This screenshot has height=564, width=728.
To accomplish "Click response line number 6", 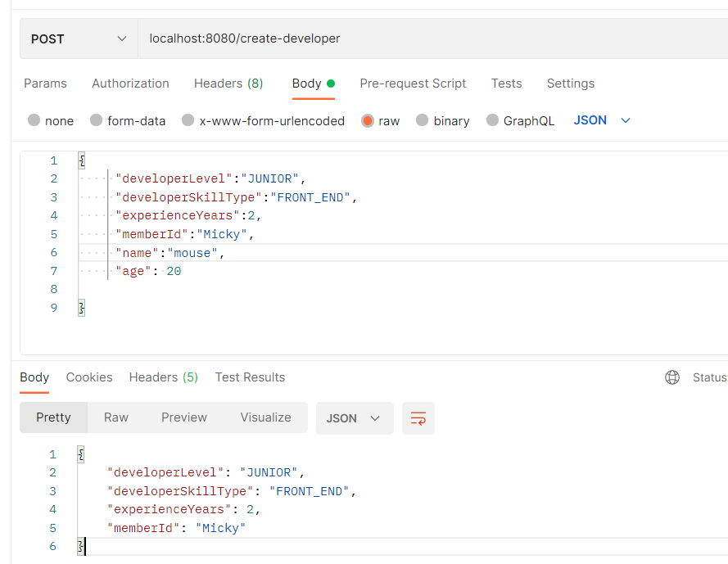I will (x=53, y=546).
